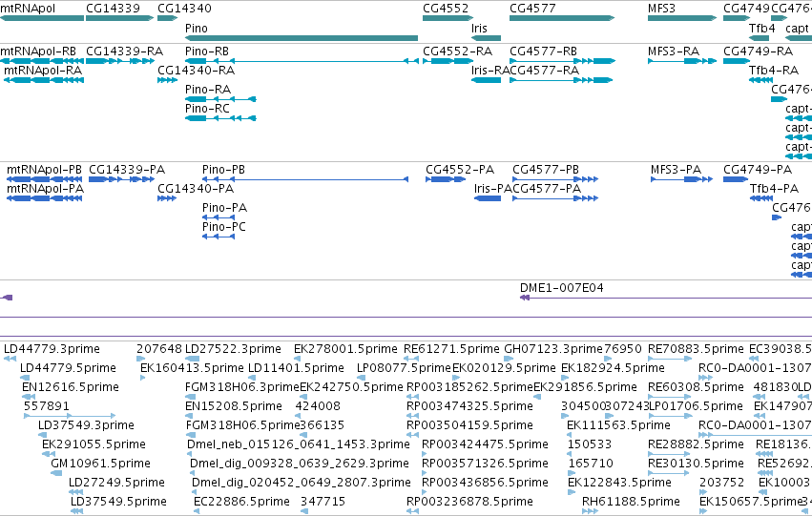Click the EN12616.5prime EST label

pyautogui.click(x=70, y=386)
